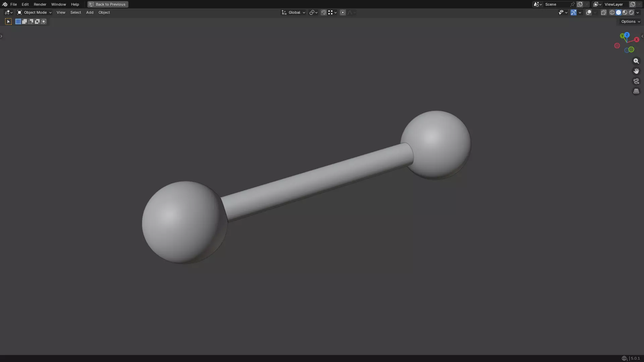Open the Help menu
The image size is (644, 362).
pos(75,4)
